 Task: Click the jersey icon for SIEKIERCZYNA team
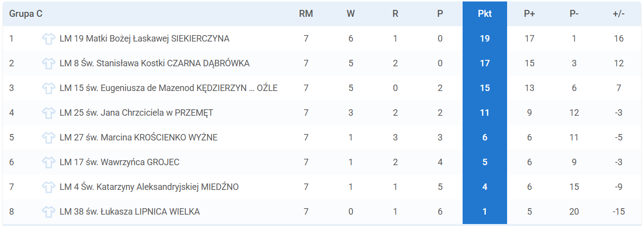pyautogui.click(x=48, y=39)
